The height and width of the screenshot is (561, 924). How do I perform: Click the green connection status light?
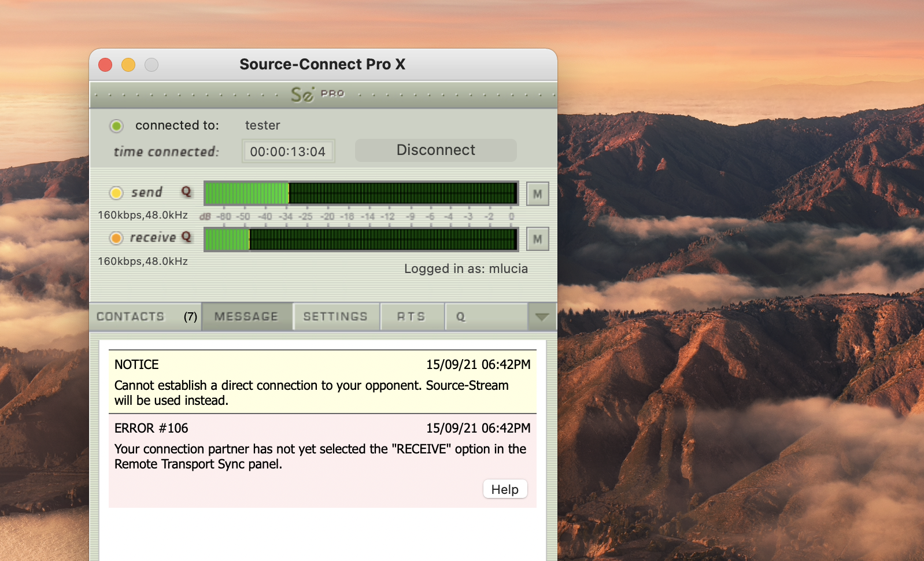[117, 126]
